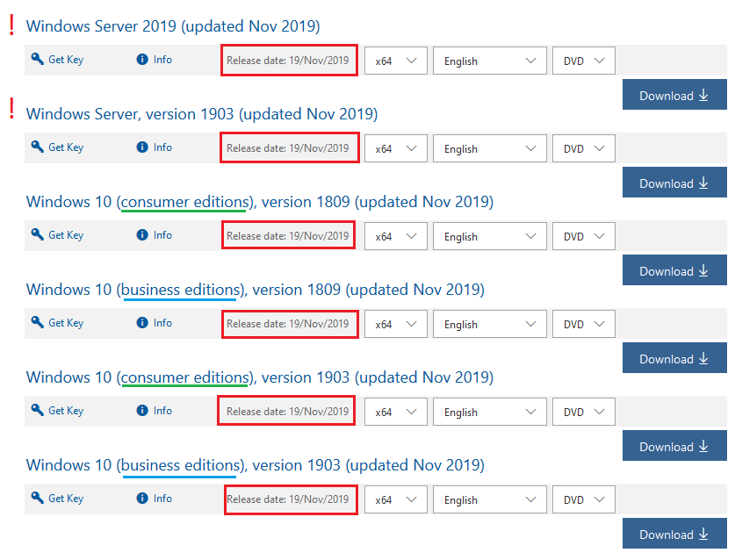Click the key icon for Windows Server 2019
This screenshot has height=560, width=735.
click(37, 59)
